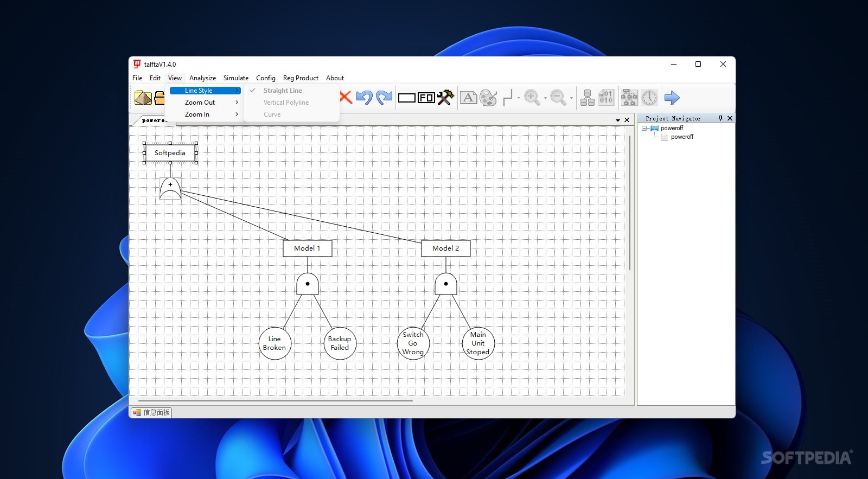Open the document tab list dropdown arrow
The width and height of the screenshot is (868, 479).
pyautogui.click(x=618, y=120)
